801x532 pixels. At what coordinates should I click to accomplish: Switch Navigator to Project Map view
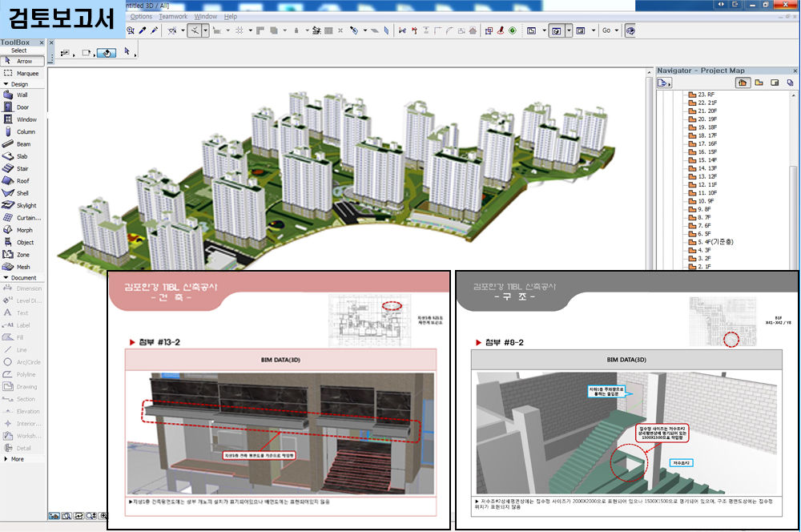coord(743,83)
